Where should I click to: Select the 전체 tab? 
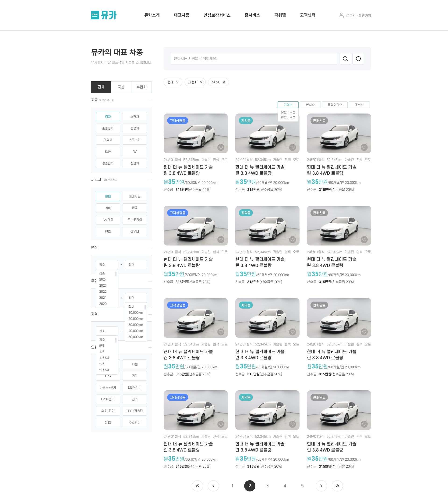101,87
